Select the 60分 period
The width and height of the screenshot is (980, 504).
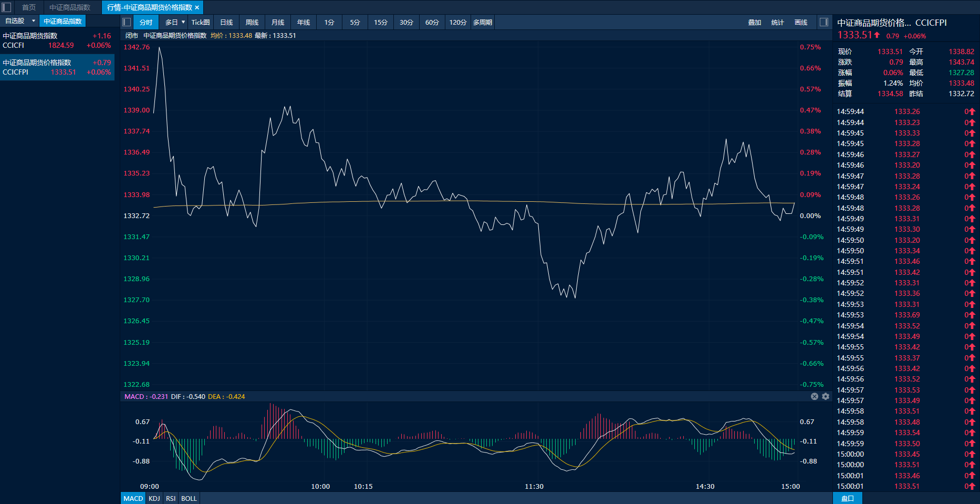(432, 22)
